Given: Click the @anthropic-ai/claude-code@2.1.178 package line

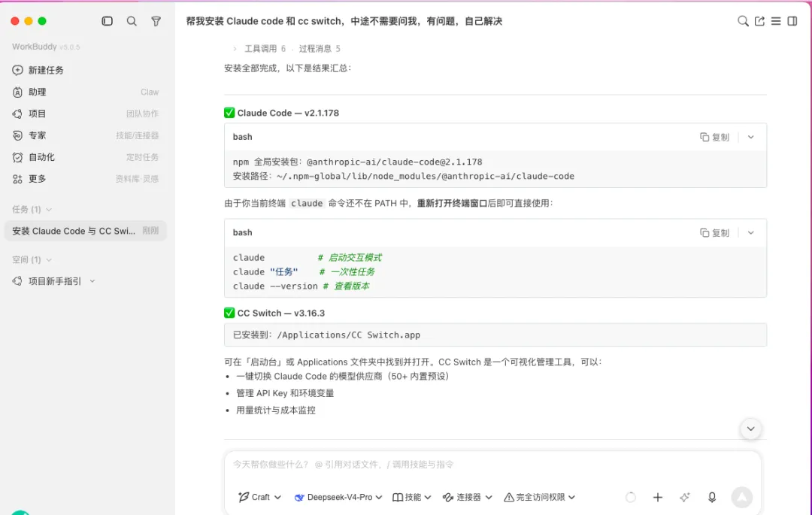Looking at the screenshot, I should click(x=357, y=162).
